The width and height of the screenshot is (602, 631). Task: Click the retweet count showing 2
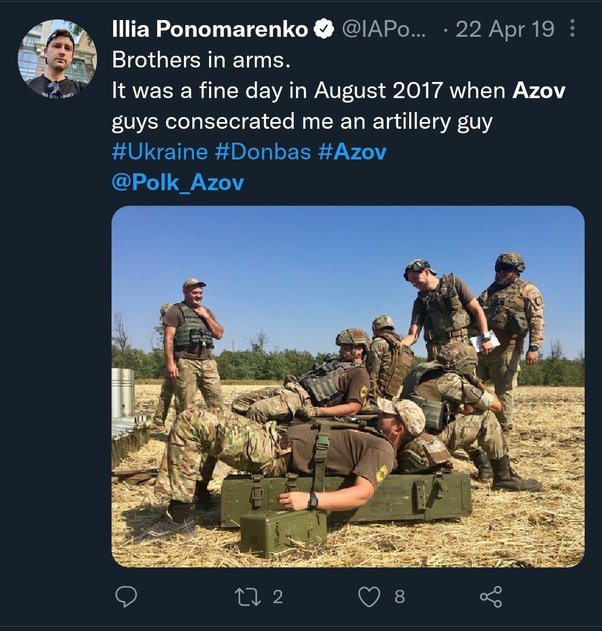277,597
